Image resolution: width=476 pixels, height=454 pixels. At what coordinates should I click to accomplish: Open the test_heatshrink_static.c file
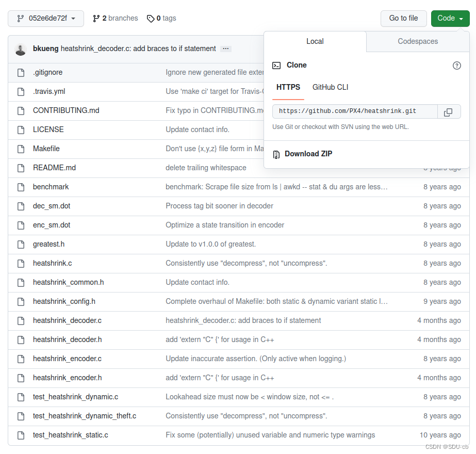tap(71, 435)
